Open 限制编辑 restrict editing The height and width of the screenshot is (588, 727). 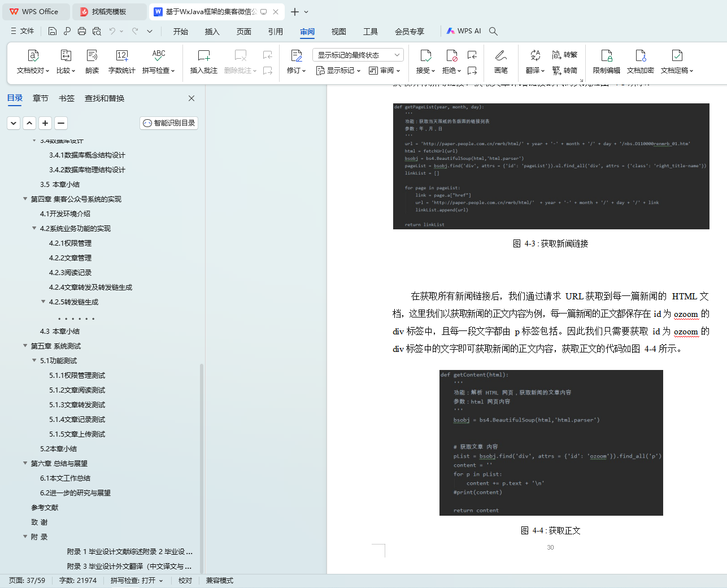click(x=607, y=62)
